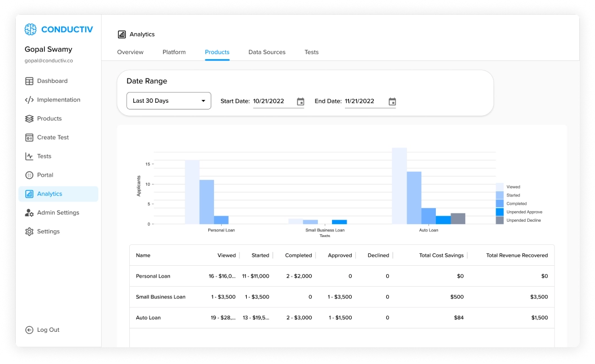Open the Products stacked layers icon
This screenshot has width=595, height=364.
pyautogui.click(x=29, y=119)
